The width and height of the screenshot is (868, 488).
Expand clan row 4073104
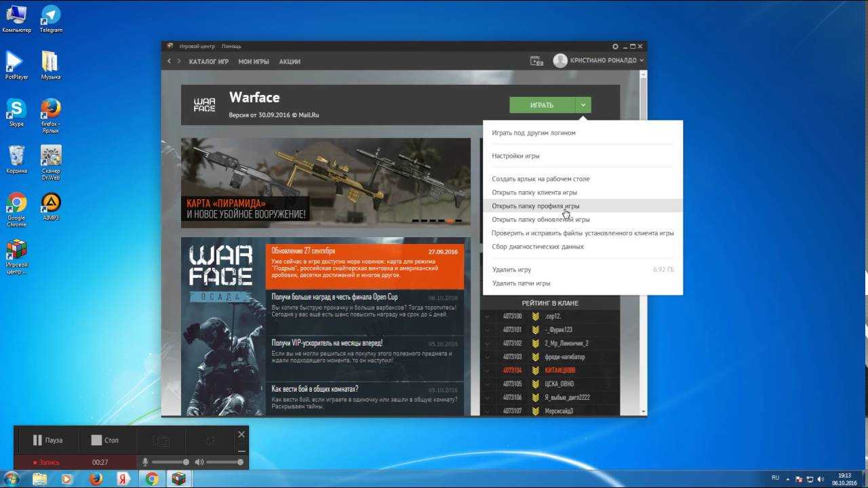click(x=486, y=371)
